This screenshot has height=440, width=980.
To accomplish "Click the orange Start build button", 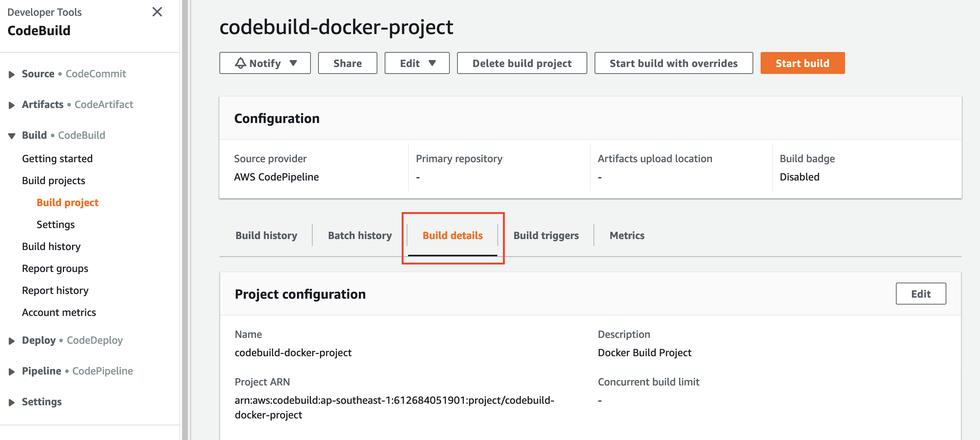I will click(802, 63).
